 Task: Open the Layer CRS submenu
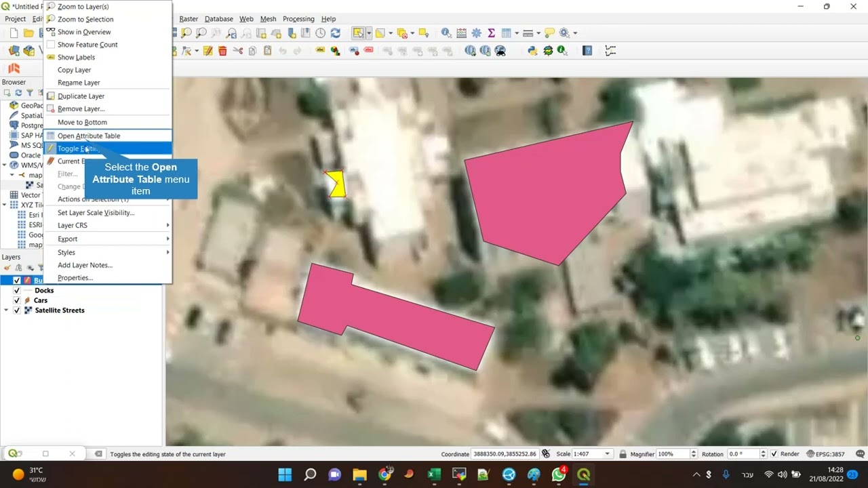click(107, 226)
